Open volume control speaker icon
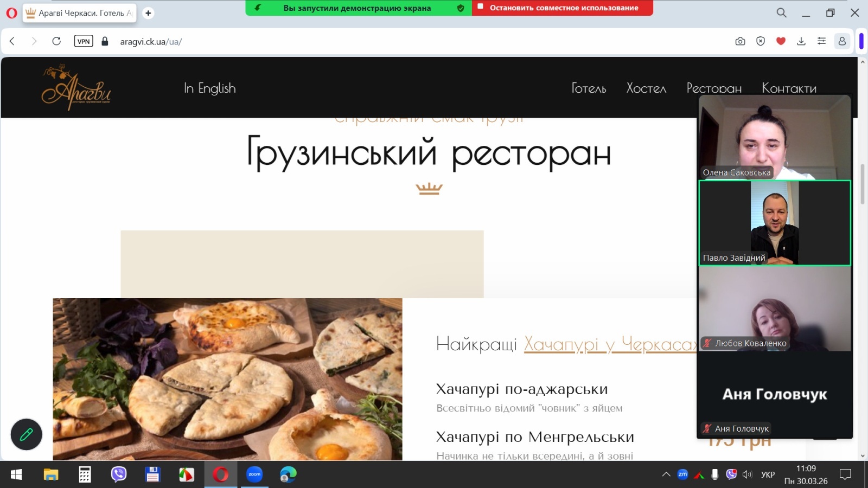Viewport: 868px width, 488px height. [748, 475]
